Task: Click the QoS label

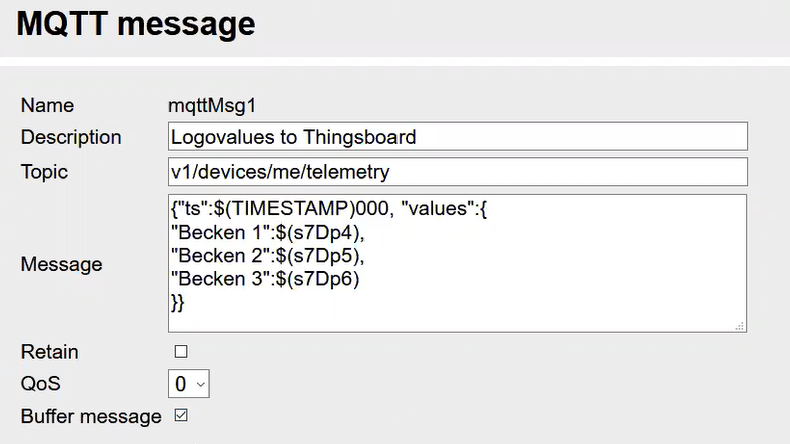Action: 40,384
